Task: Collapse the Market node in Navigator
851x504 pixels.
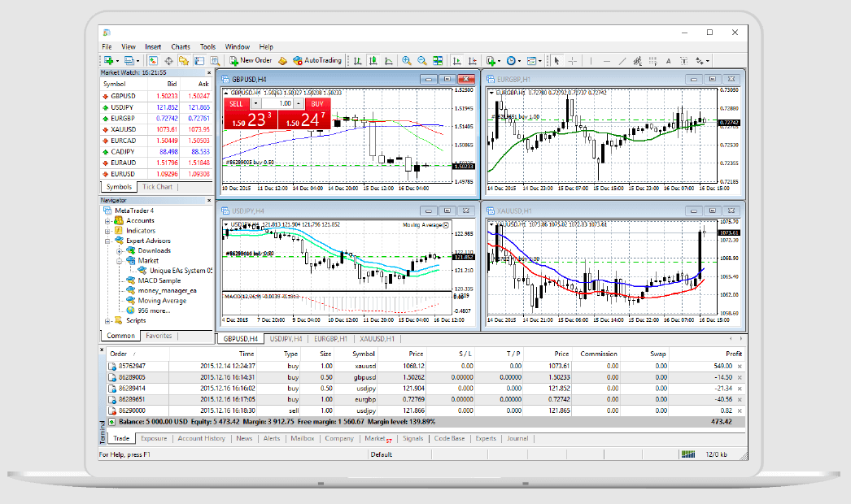Action: (117, 261)
